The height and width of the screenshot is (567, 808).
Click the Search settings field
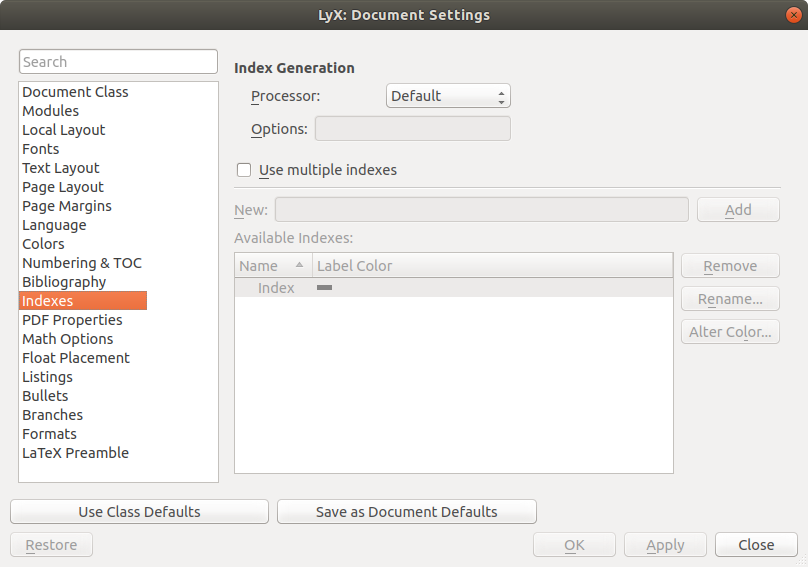point(118,62)
